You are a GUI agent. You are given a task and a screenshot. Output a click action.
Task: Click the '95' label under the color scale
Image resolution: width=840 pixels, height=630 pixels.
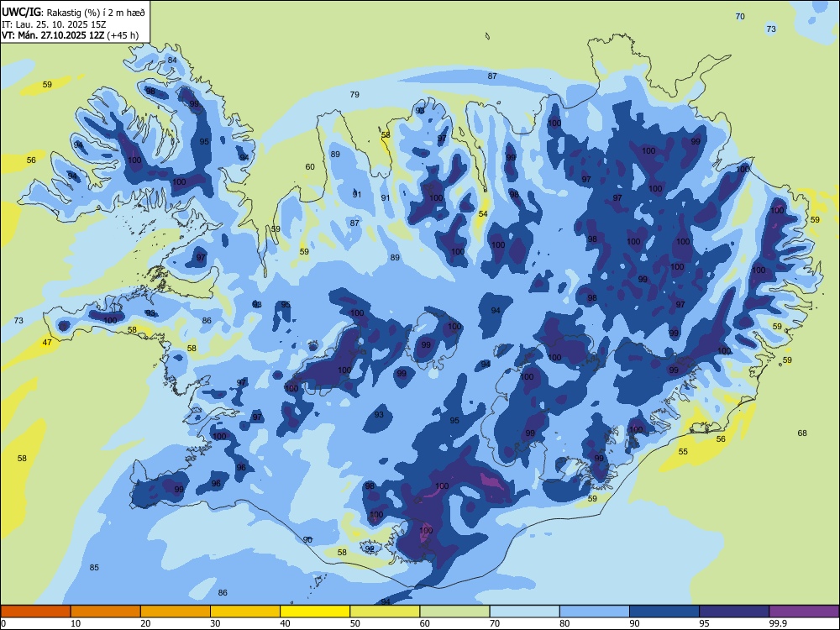click(705, 623)
